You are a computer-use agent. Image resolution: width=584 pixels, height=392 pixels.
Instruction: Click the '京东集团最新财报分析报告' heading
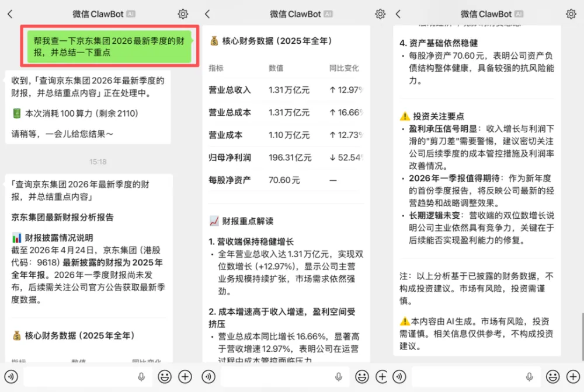pyautogui.click(x=62, y=217)
